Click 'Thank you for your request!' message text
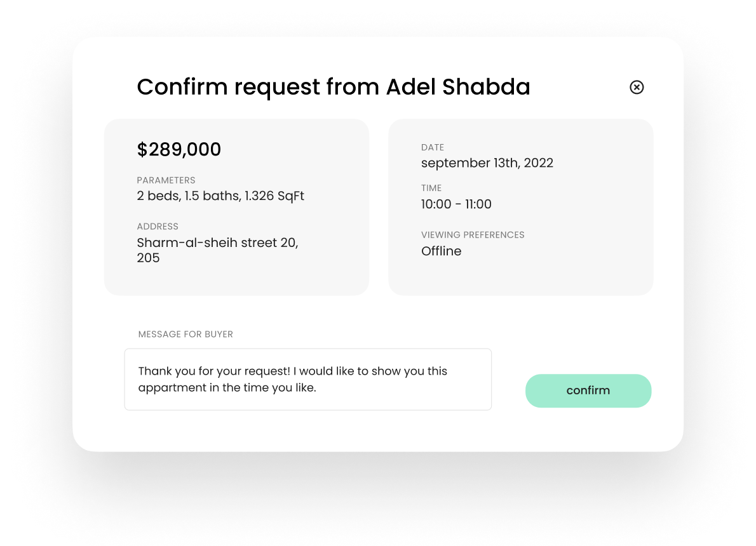The width and height of the screenshot is (756, 546). tap(215, 371)
